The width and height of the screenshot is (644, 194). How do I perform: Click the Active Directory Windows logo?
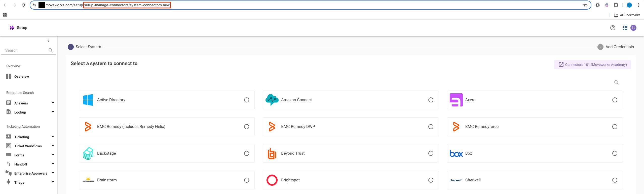click(x=88, y=100)
